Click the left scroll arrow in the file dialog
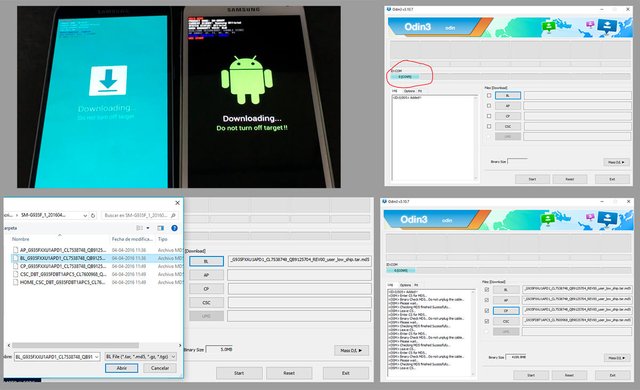640x390 pixels. click(x=9, y=346)
